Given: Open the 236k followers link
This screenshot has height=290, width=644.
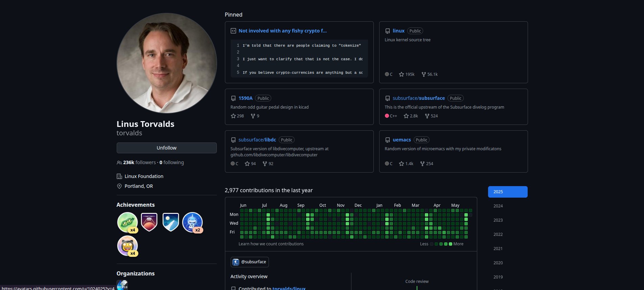Looking at the screenshot, I should (136, 162).
